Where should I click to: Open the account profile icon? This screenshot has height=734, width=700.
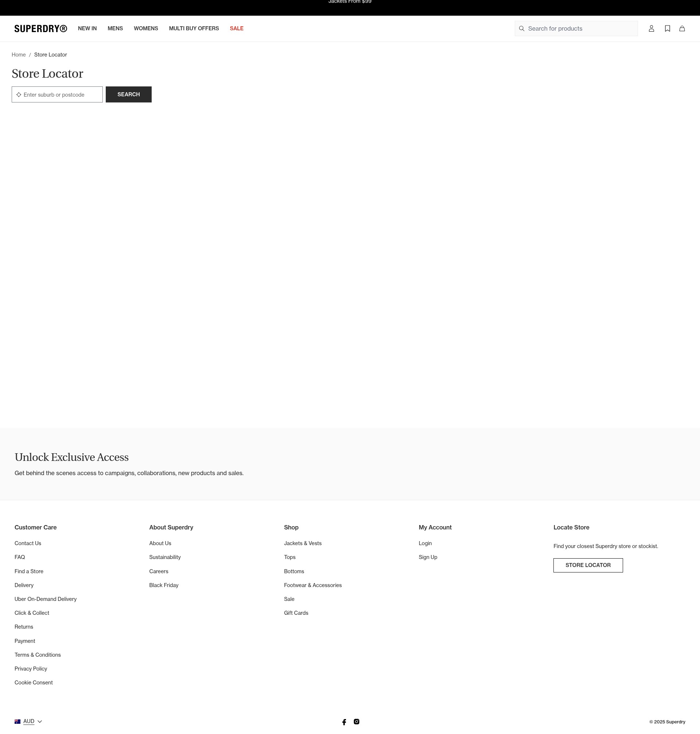pos(651,29)
